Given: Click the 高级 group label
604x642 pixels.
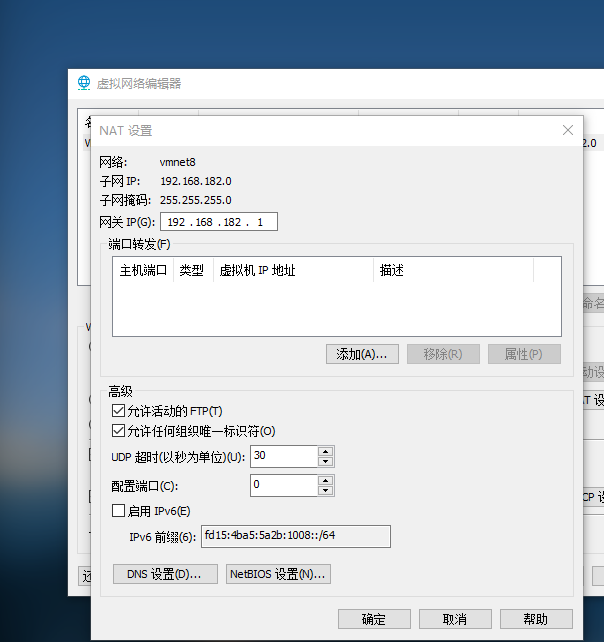Looking at the screenshot, I should 120,391.
